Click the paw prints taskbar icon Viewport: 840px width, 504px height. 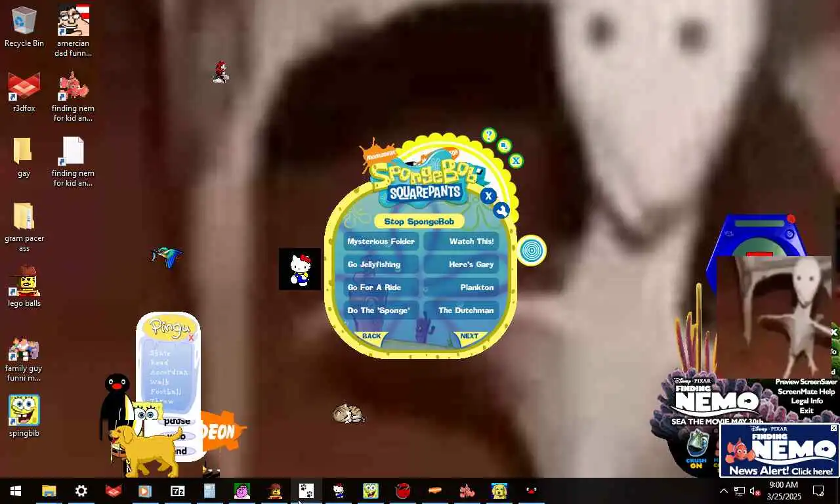306,491
